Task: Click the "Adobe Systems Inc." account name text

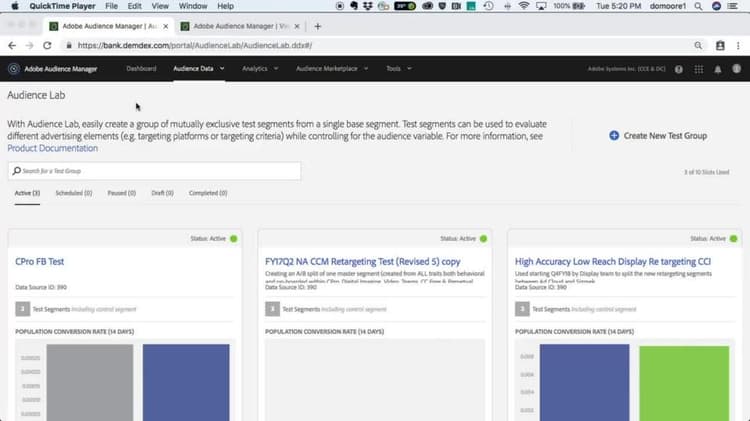Action: point(626,69)
